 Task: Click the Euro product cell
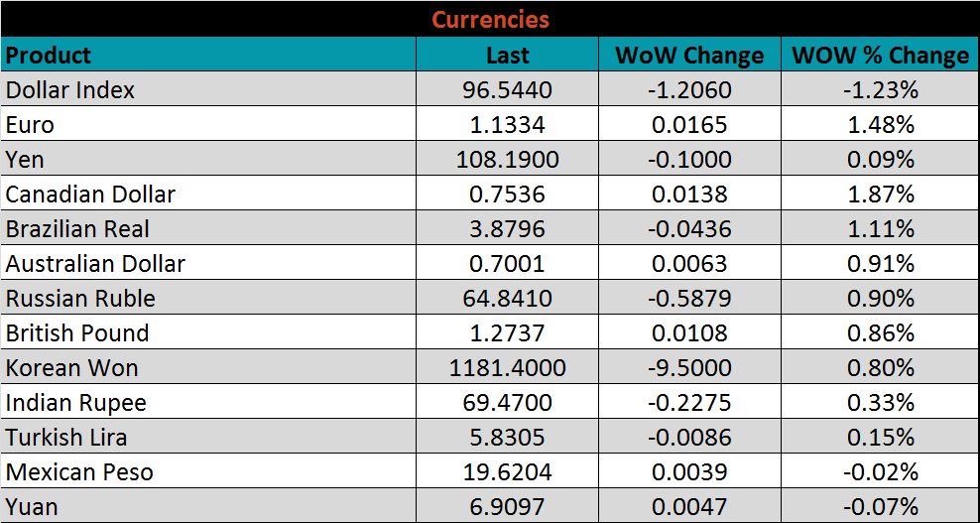[31, 125]
